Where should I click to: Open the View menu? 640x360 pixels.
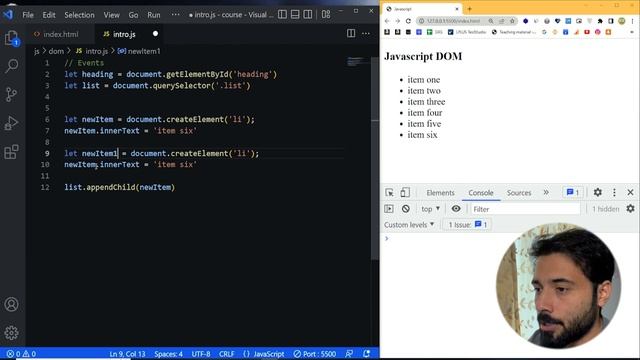pyautogui.click(x=111, y=15)
